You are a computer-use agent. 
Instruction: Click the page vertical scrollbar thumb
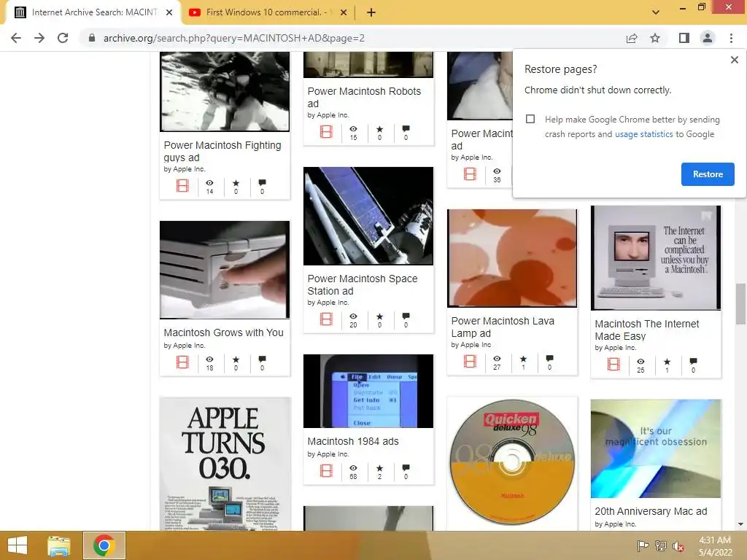(740, 304)
